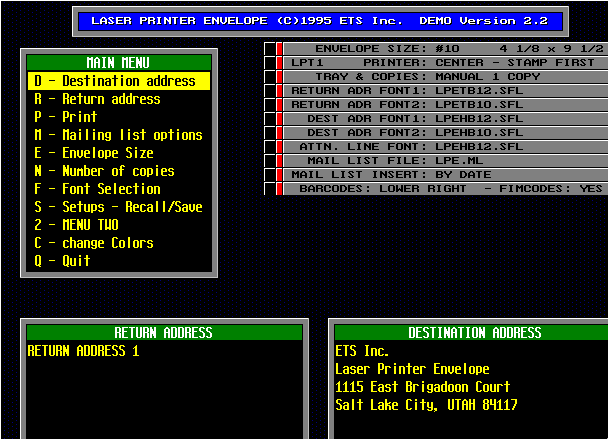The width and height of the screenshot is (608, 439).
Task: Select N - Number of copies
Action: click(119, 171)
